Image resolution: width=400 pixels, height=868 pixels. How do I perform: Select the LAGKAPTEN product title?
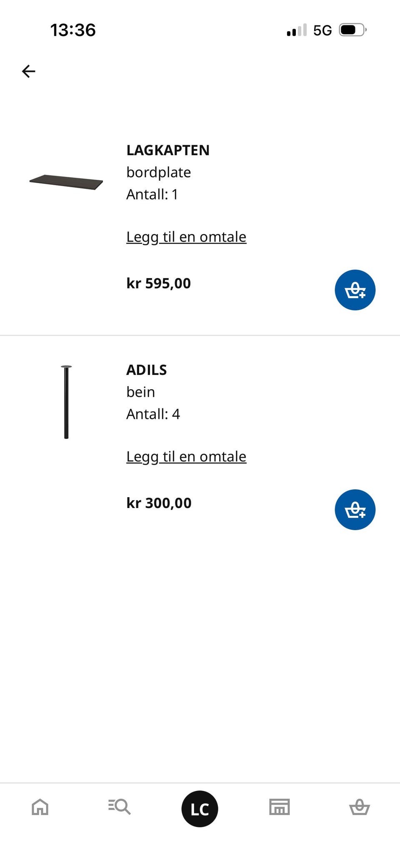click(x=168, y=150)
